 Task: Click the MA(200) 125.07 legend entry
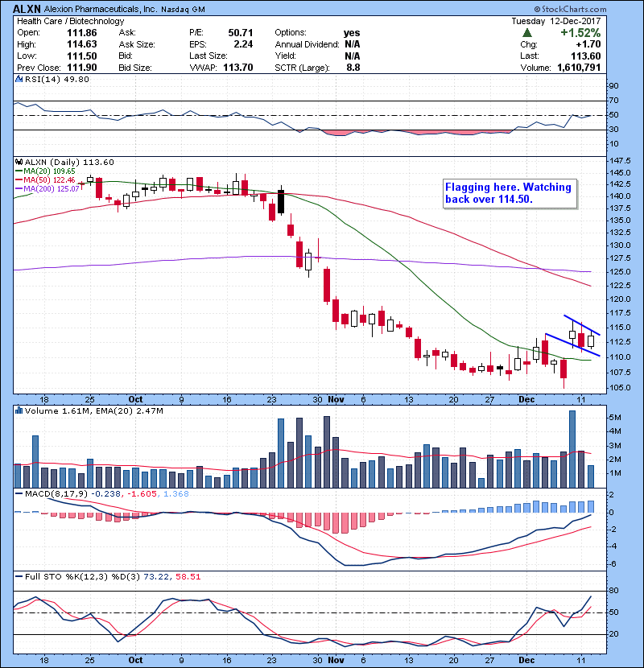[47, 188]
